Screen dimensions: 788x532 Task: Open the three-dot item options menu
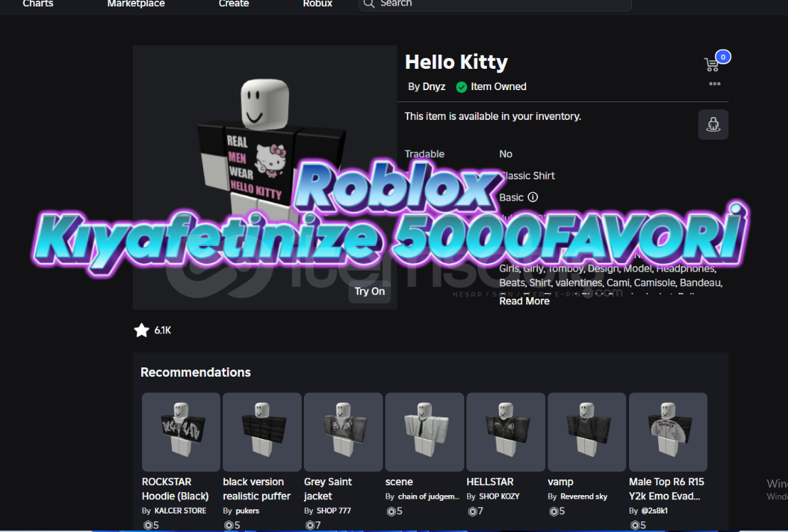(x=715, y=84)
